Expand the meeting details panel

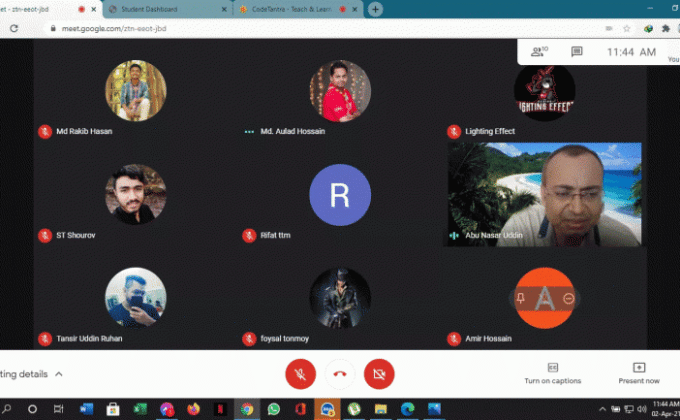click(31, 374)
